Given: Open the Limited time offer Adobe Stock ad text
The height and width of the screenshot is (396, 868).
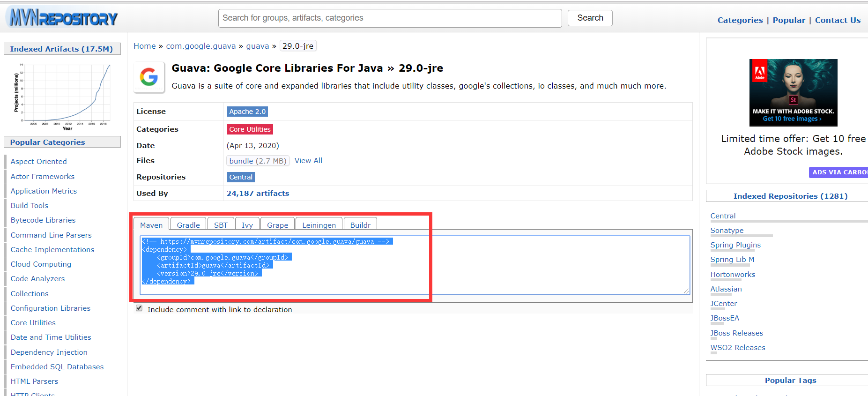Looking at the screenshot, I should pyautogui.click(x=793, y=145).
